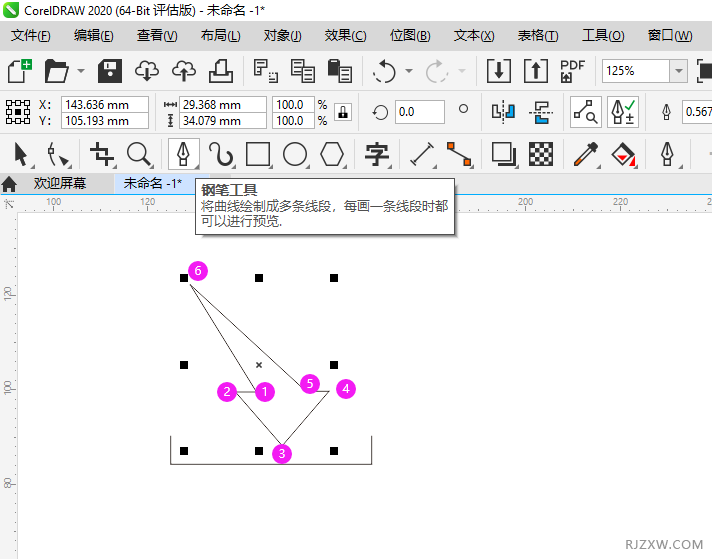Click the zoom level field showing 125%
Image resolution: width=712 pixels, height=559 pixels.
click(636, 71)
